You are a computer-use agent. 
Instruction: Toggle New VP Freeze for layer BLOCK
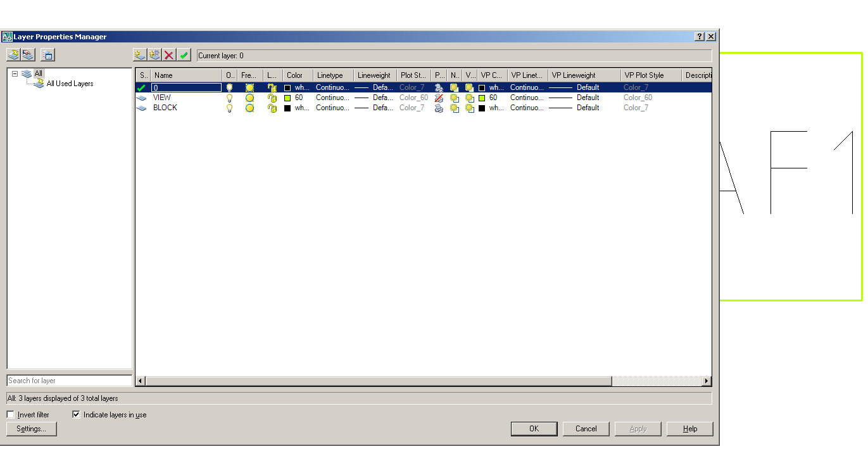click(455, 108)
